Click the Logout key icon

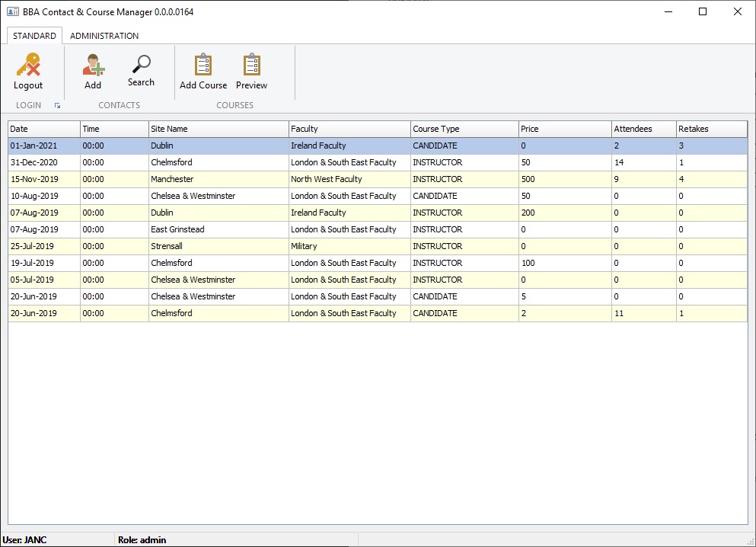[28, 66]
